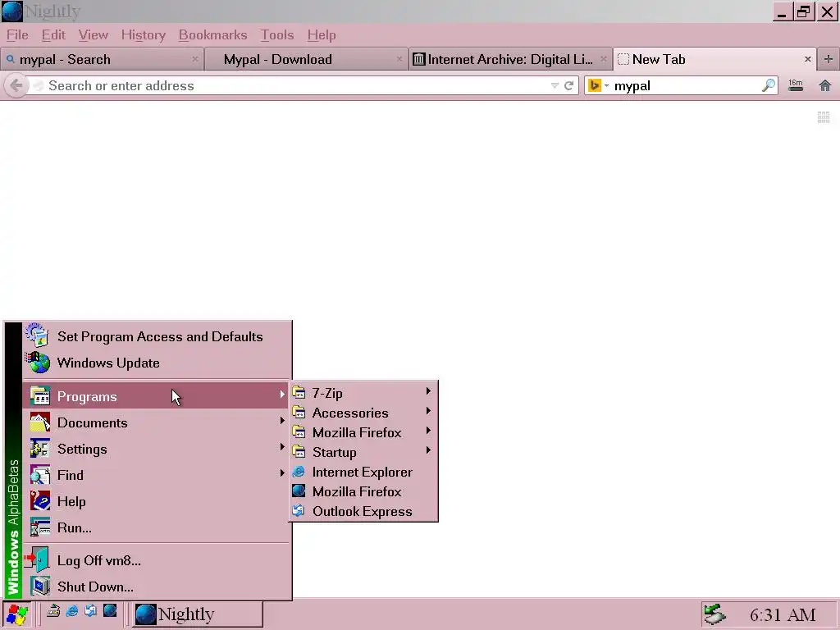Expand the 7-Zip programs folder
Screen dimensions: 840x630
tap(363, 393)
